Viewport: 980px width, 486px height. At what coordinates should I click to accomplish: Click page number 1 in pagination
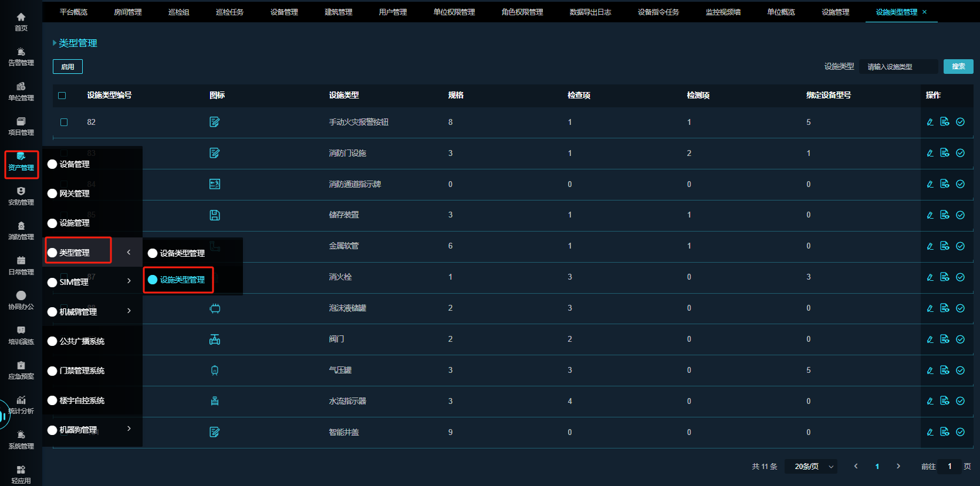tap(877, 467)
